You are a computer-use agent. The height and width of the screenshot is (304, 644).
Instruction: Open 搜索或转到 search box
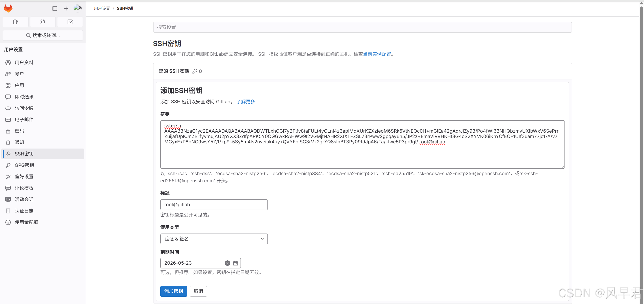click(43, 35)
